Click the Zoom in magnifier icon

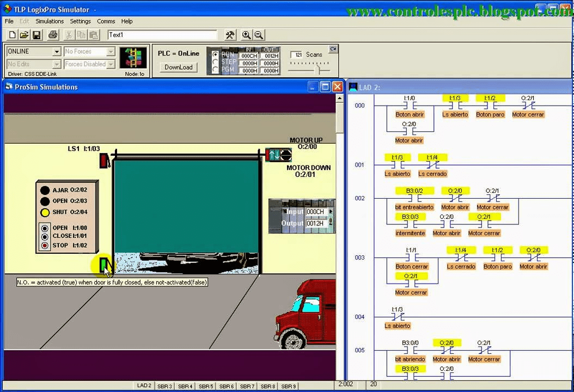pos(246,35)
